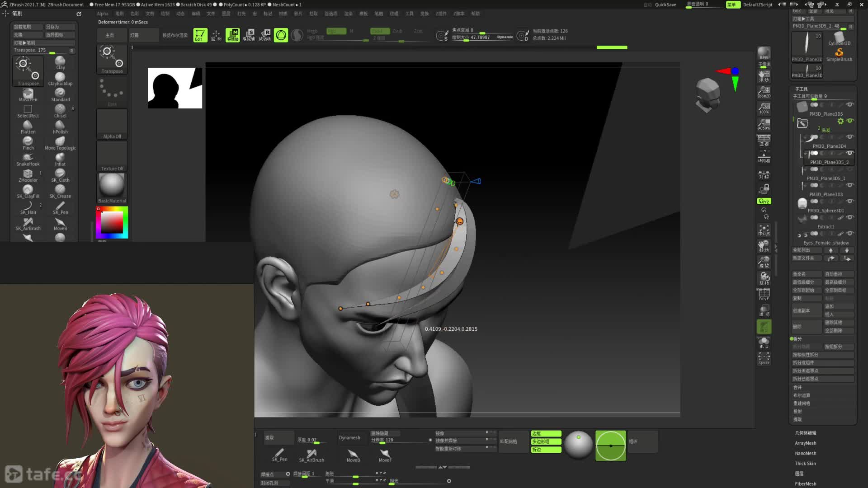Click the Draw mode icon
This screenshot has height=488, width=868.
point(216,35)
